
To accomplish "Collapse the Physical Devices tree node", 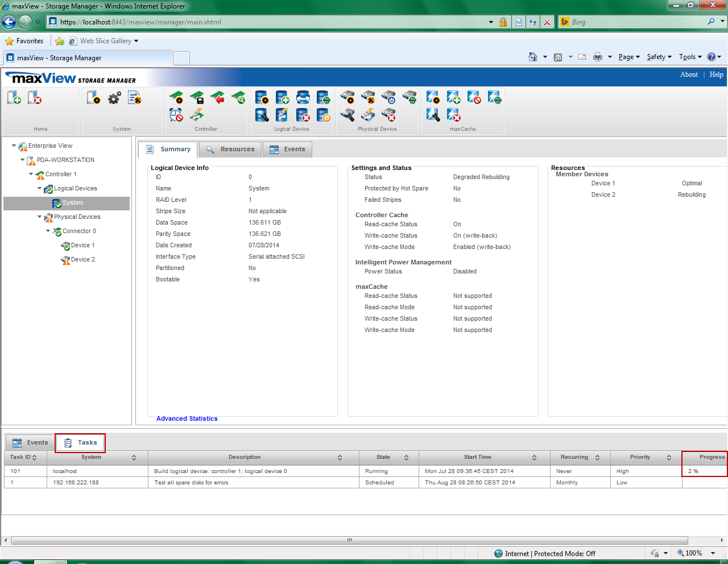I will point(40,217).
